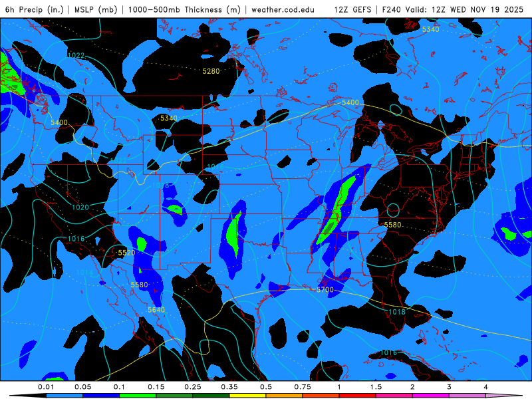Screen dimensions: 532x399
Task: Select the 1014 isobar label
Action: [x=84, y=273]
